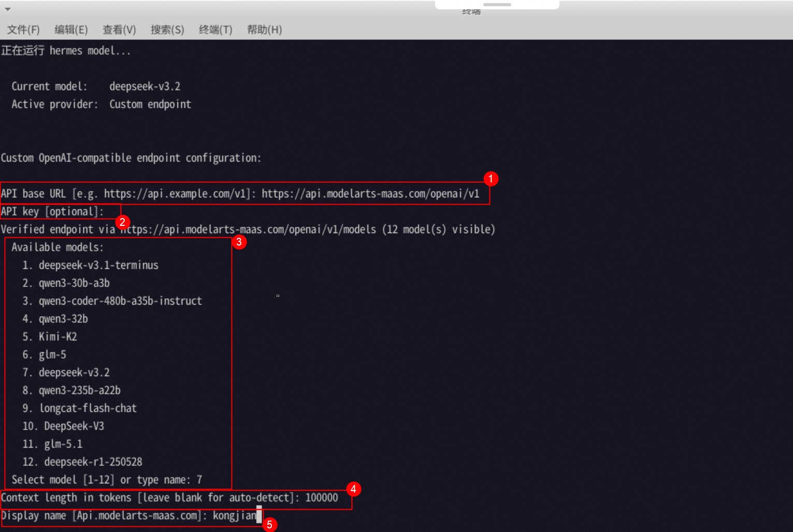Click the context length value 100000

pos(322,498)
